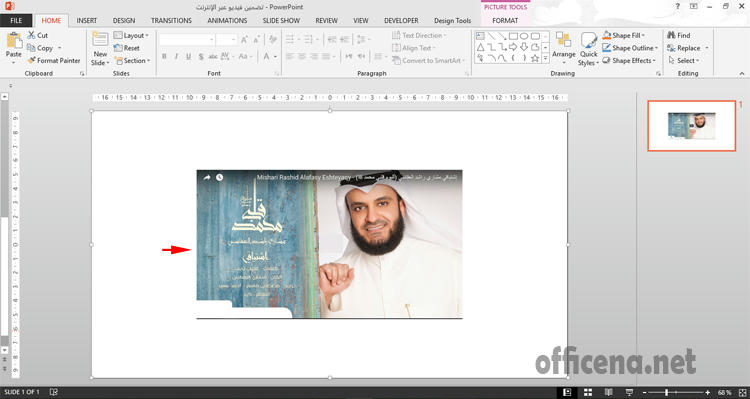Viewport: 750px width, 399px height.
Task: Click the font size box
Action: [226, 40]
